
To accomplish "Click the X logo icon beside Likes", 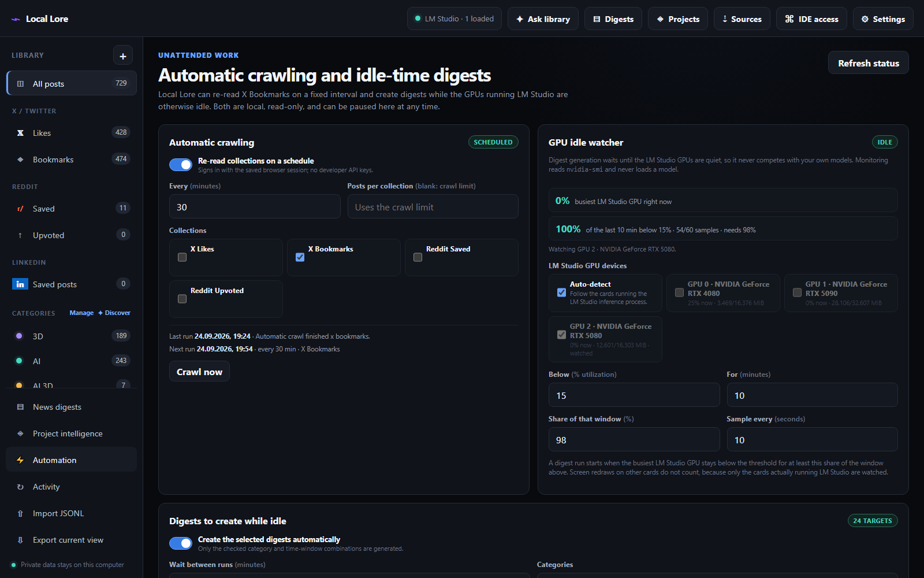I will pyautogui.click(x=20, y=133).
